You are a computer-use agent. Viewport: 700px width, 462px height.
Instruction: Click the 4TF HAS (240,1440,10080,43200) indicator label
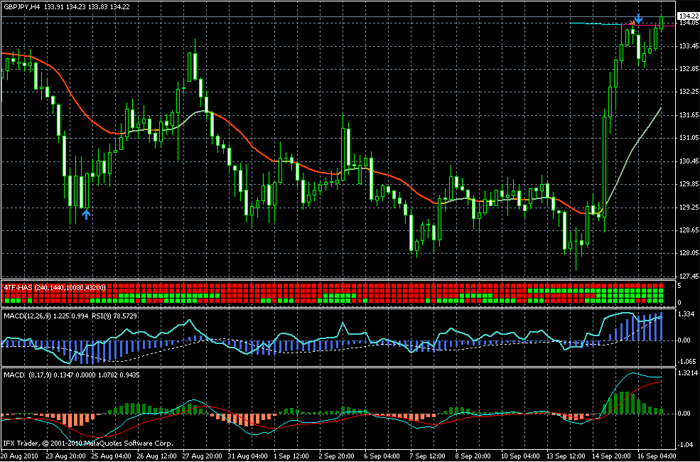coord(54,288)
